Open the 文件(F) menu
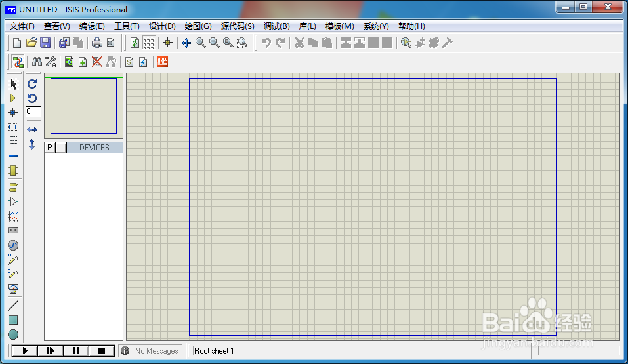This screenshot has height=364, width=628. 22,26
